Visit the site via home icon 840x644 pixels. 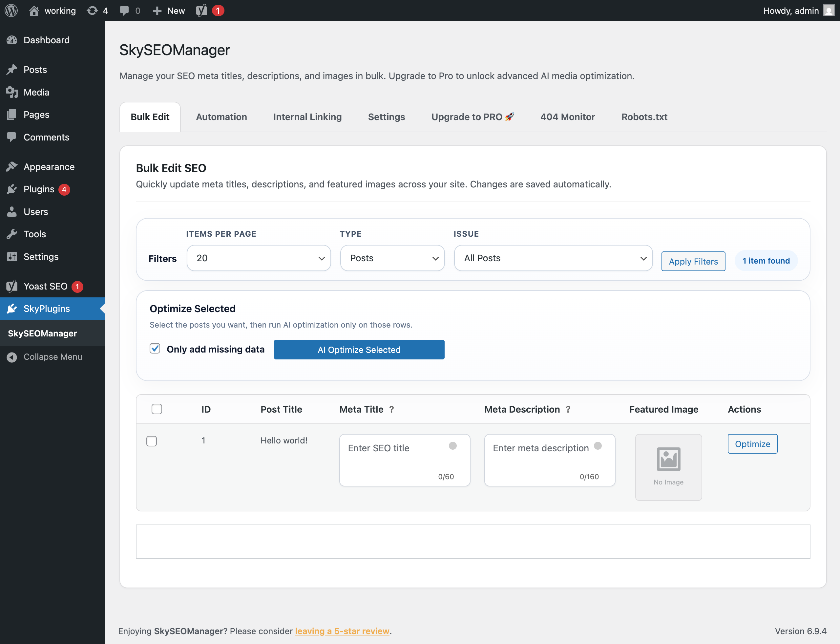click(x=34, y=11)
